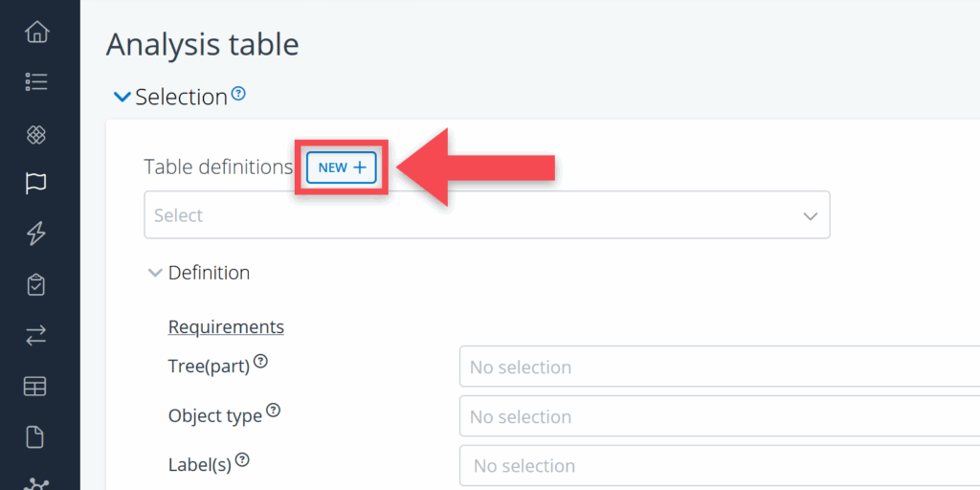Click the document page sidebar icon
This screenshot has height=490, width=980.
35,437
